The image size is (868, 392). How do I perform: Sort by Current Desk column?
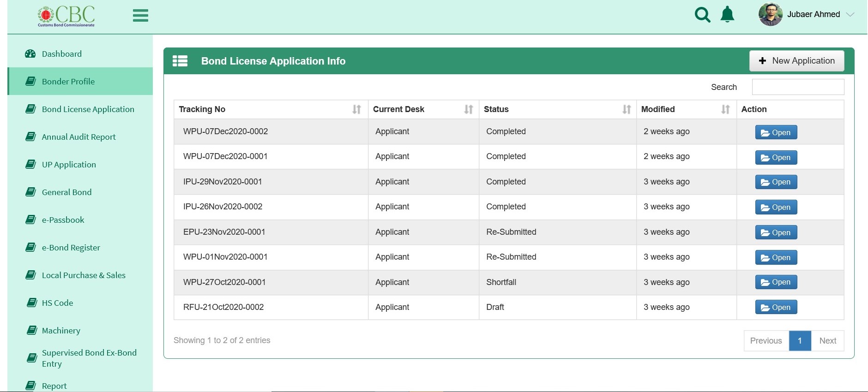click(423, 109)
